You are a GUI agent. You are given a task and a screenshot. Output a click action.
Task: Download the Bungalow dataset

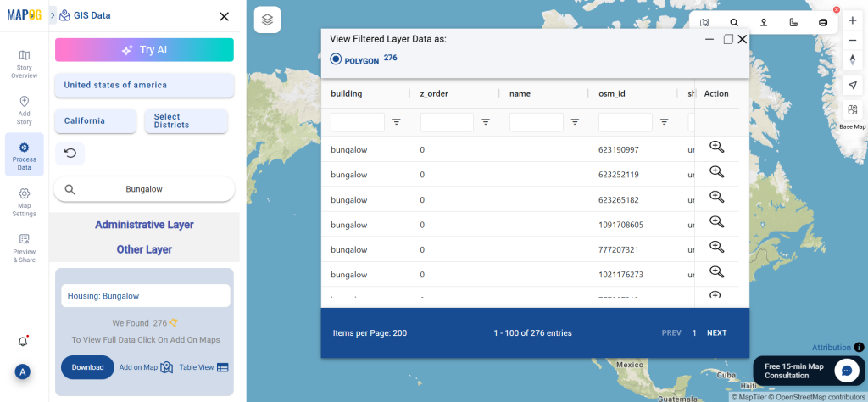click(87, 367)
